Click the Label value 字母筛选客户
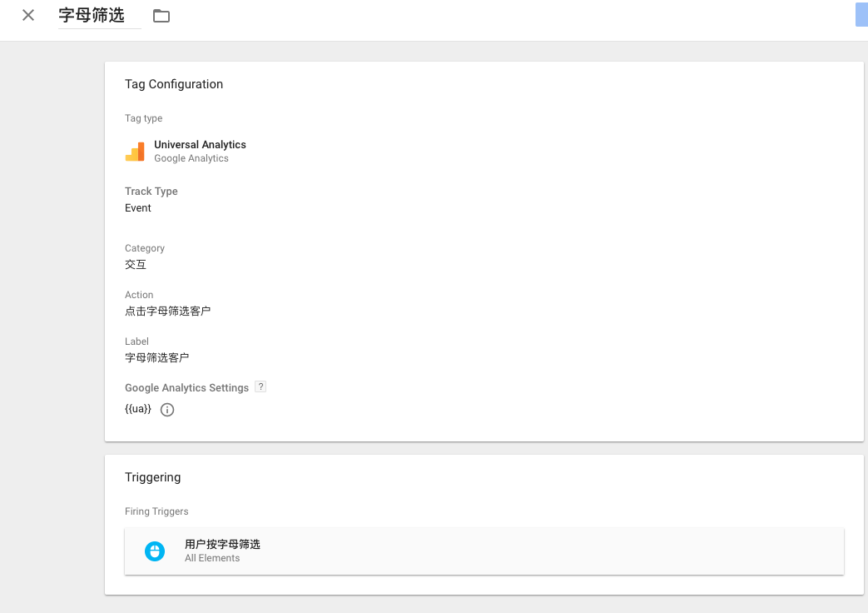868x613 pixels. coord(156,357)
